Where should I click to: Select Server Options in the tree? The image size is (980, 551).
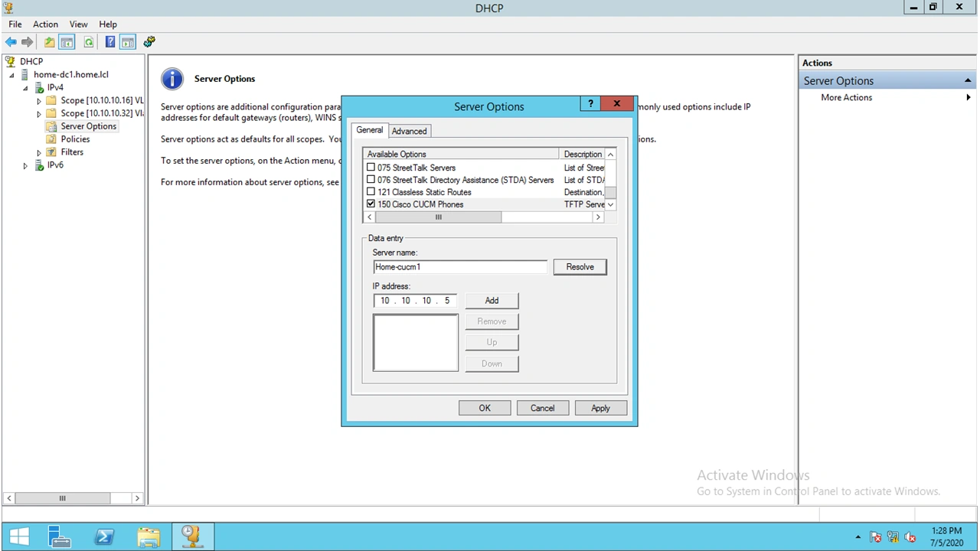click(89, 126)
